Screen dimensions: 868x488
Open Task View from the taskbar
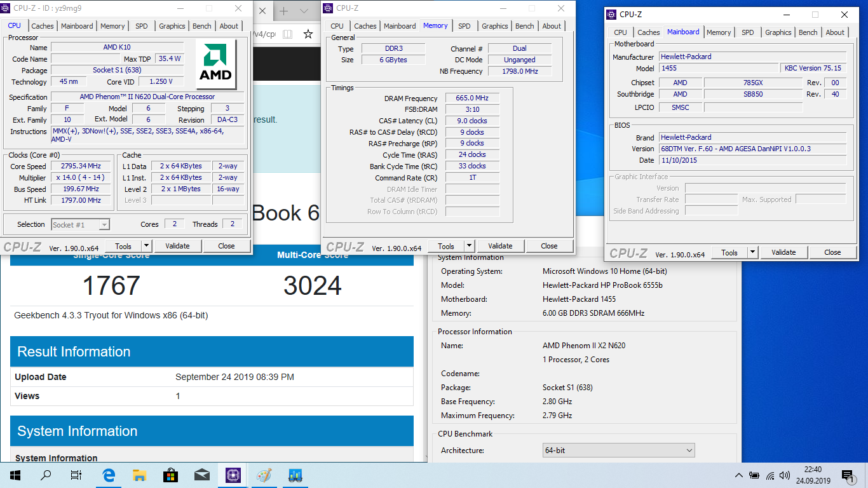pyautogui.click(x=76, y=475)
